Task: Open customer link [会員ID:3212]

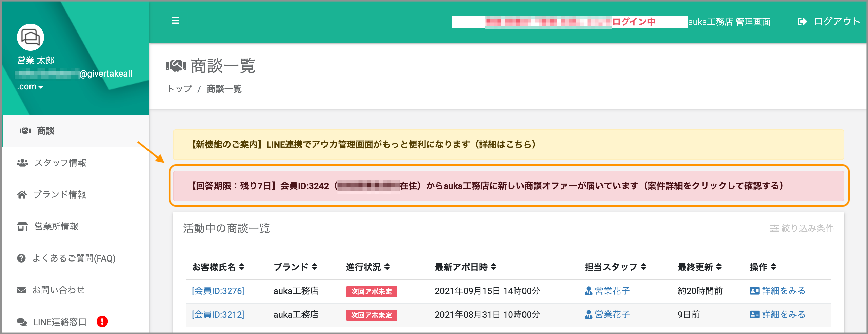Action: [x=218, y=315]
